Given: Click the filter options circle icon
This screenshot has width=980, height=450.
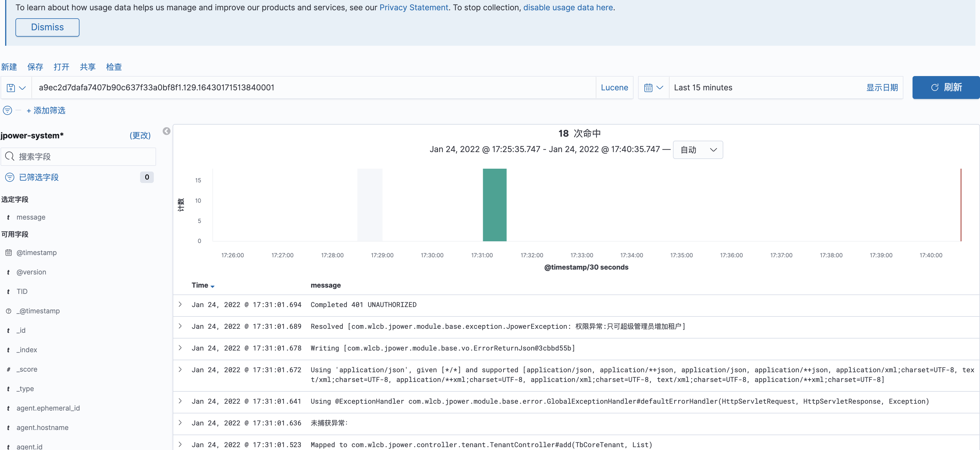Looking at the screenshot, I should [x=7, y=111].
